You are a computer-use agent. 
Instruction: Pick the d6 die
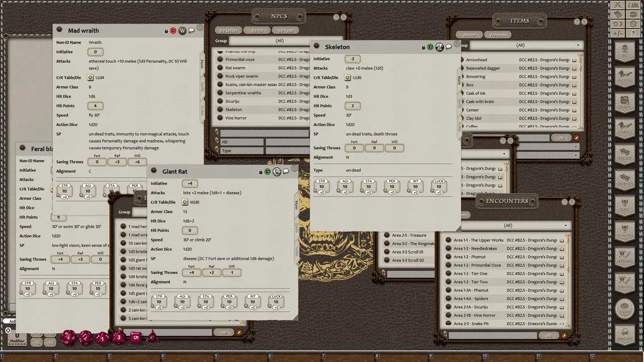tap(136, 337)
